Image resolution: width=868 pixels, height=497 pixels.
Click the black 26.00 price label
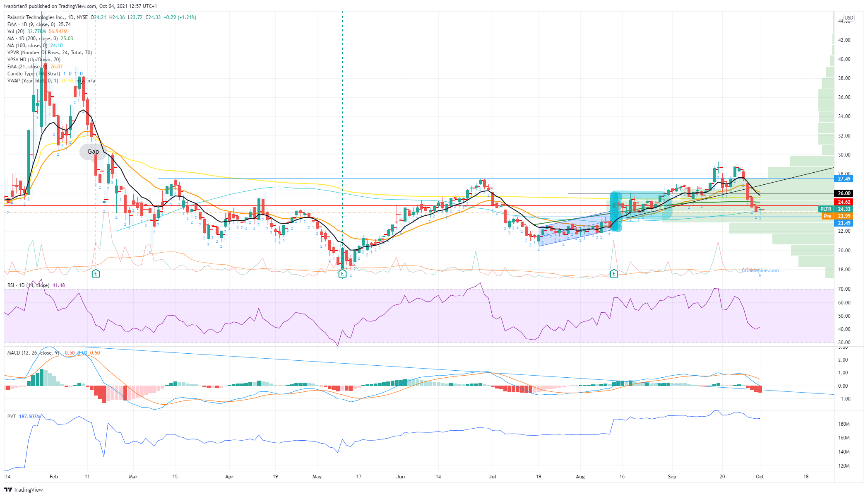coord(844,193)
